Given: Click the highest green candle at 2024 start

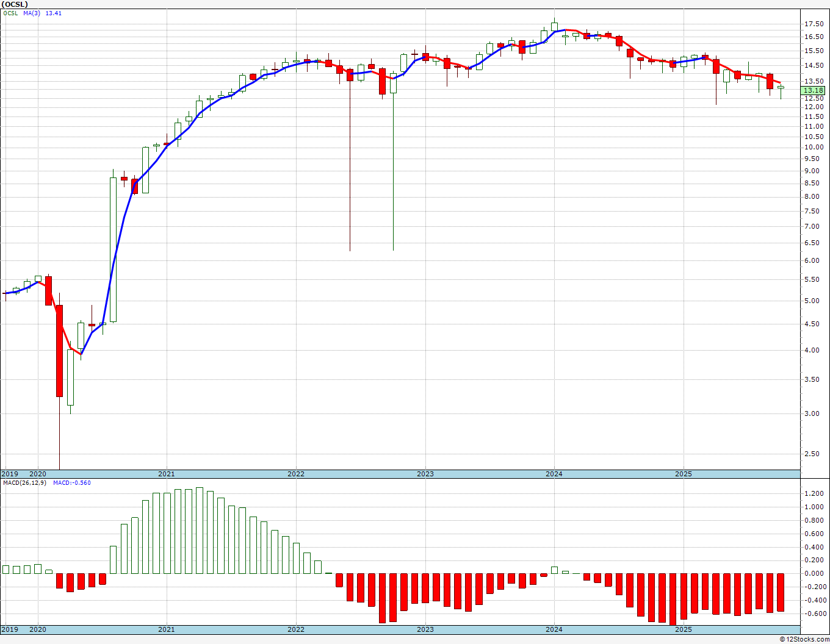Looking at the screenshot, I should pos(554,26).
